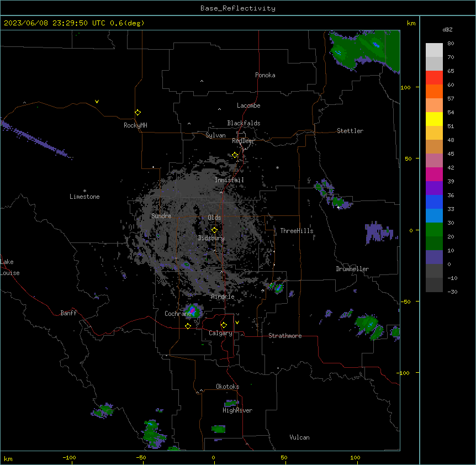
Task: Click the -50 tick on the bottom axis
Action: coord(141,457)
